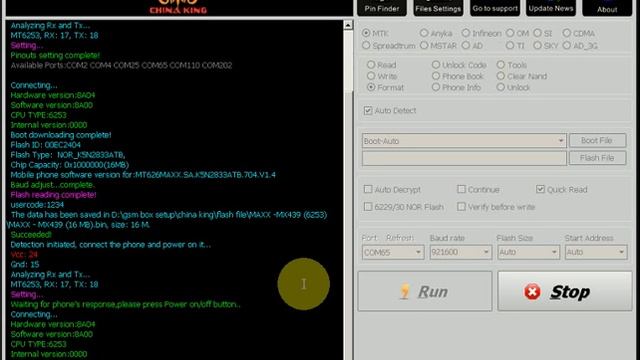Click the 'usercode:1234' log line

point(37,204)
